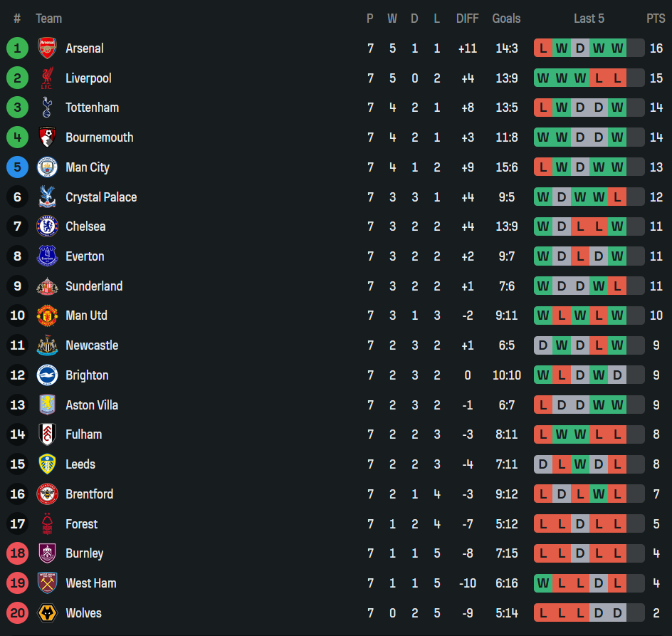The width and height of the screenshot is (672, 636).
Task: Click the Newcastle team name
Action: [92, 345]
